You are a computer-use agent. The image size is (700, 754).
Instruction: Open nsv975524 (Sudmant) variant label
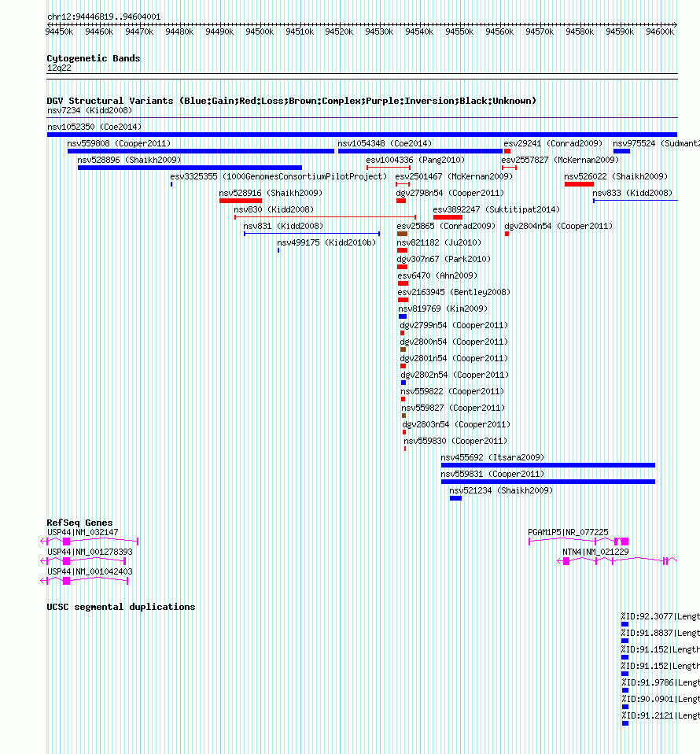point(656,143)
